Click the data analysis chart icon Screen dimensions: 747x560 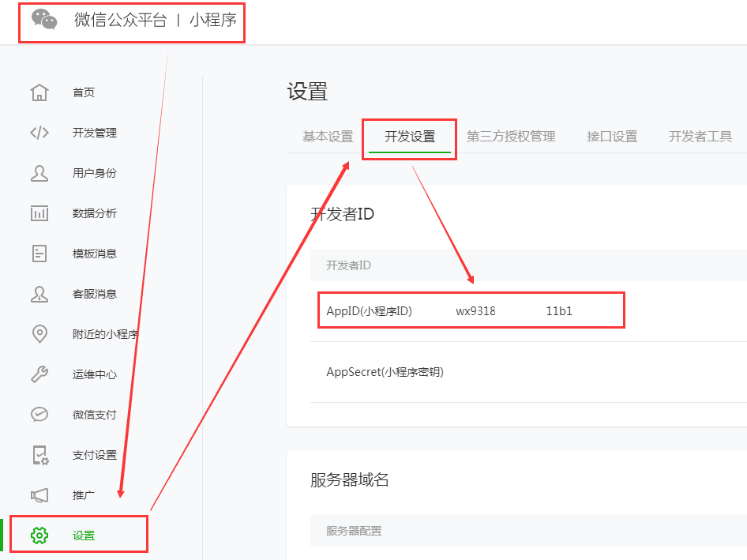click(x=39, y=213)
